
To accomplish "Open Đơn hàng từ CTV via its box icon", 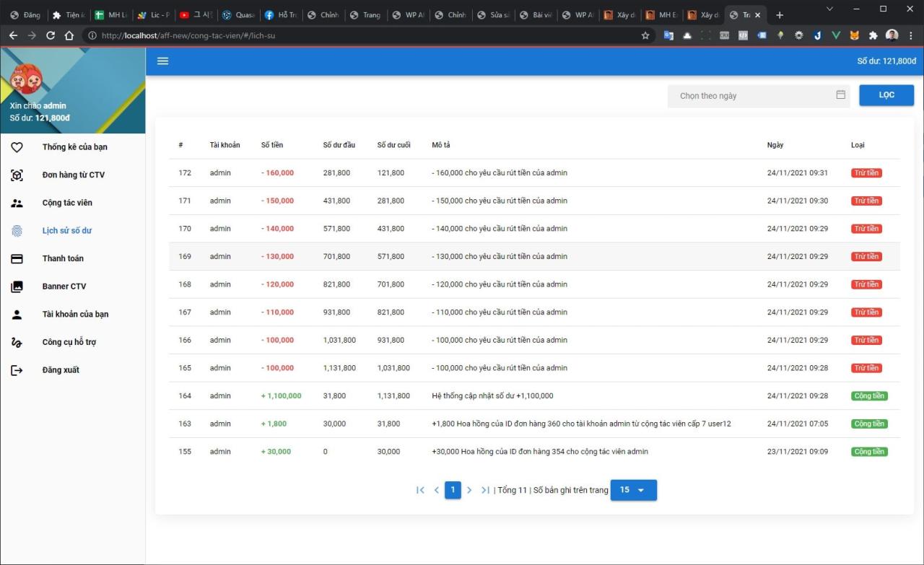I will coord(17,175).
